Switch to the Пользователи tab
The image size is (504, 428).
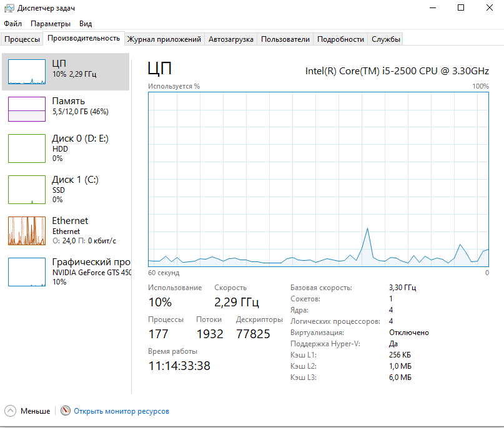tap(285, 39)
